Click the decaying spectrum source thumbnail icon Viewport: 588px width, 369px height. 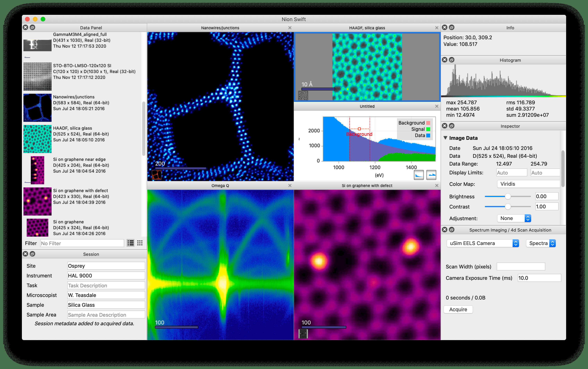click(418, 175)
